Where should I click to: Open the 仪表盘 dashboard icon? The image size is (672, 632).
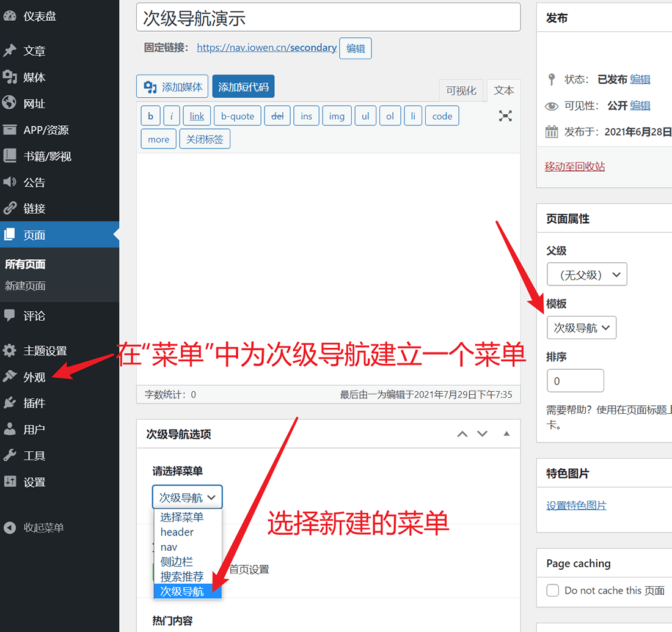[x=9, y=16]
